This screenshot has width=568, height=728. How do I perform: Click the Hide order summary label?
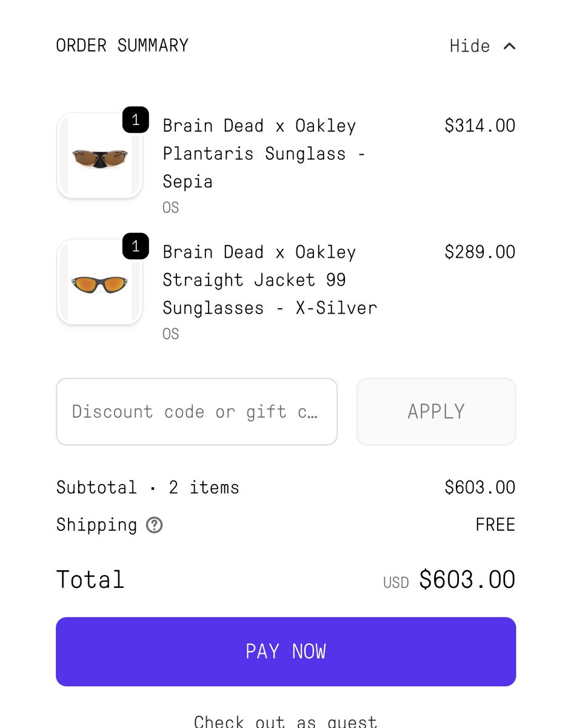(x=470, y=46)
